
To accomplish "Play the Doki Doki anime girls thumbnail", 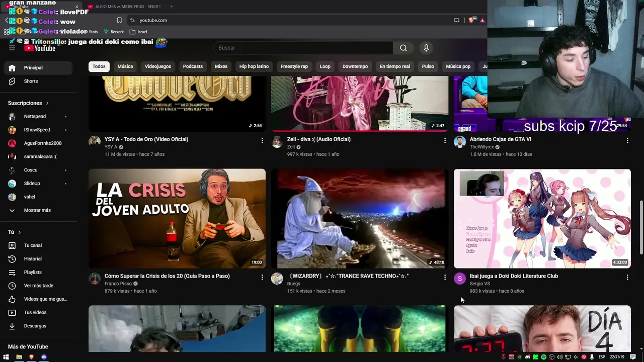I will click(x=542, y=219).
